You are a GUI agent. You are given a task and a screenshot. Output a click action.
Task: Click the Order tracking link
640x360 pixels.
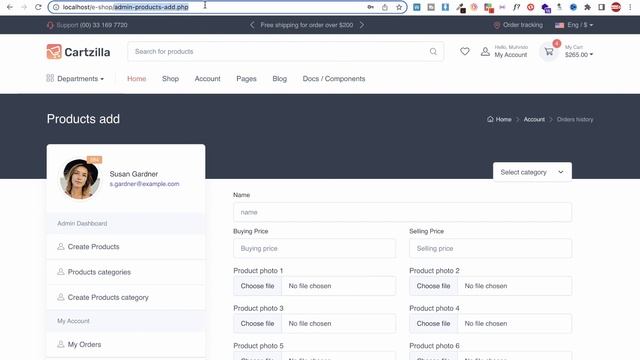click(518, 25)
